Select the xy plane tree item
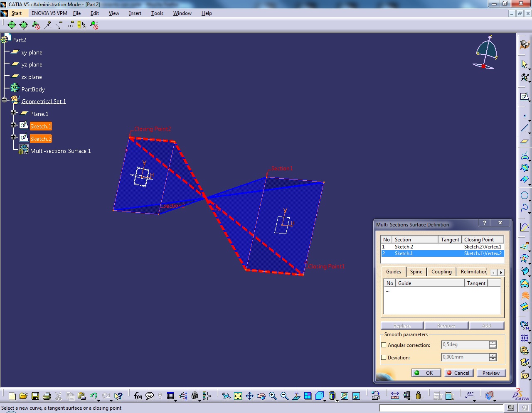532x413 pixels. [32, 53]
